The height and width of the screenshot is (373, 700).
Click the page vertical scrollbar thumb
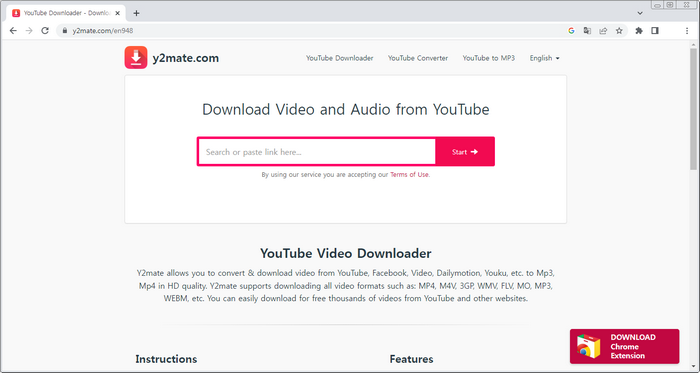693,108
